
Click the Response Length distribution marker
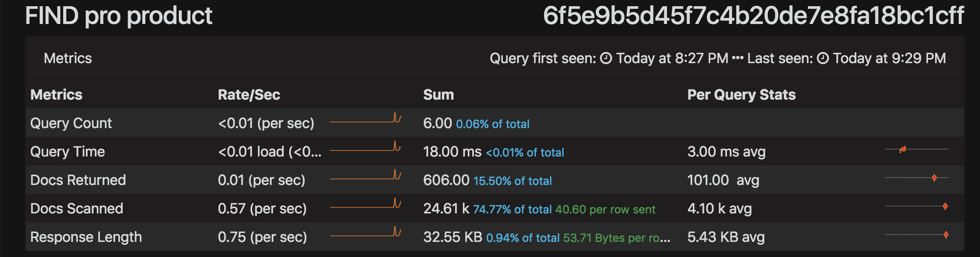tap(946, 235)
